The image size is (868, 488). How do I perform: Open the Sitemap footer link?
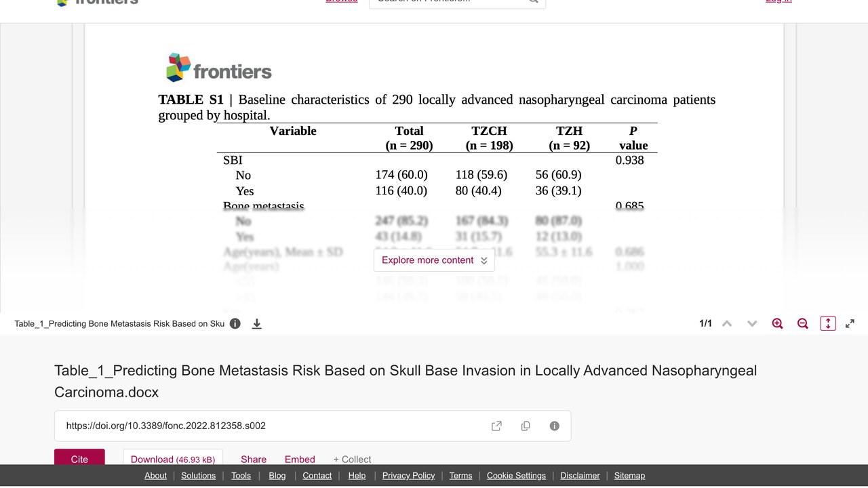point(630,476)
